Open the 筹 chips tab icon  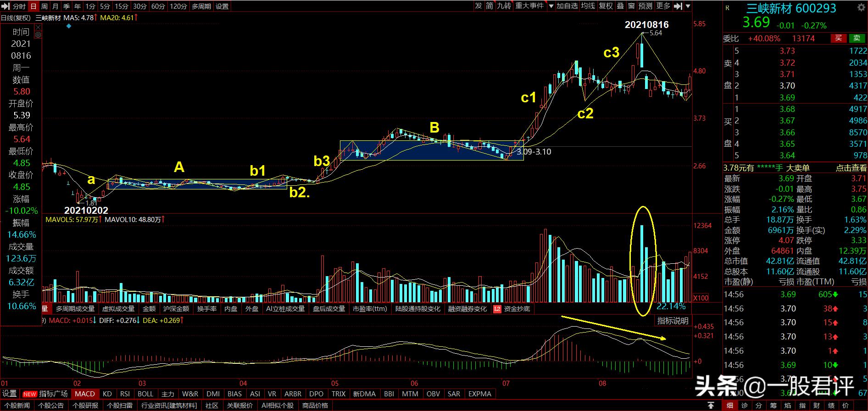(x=773, y=405)
